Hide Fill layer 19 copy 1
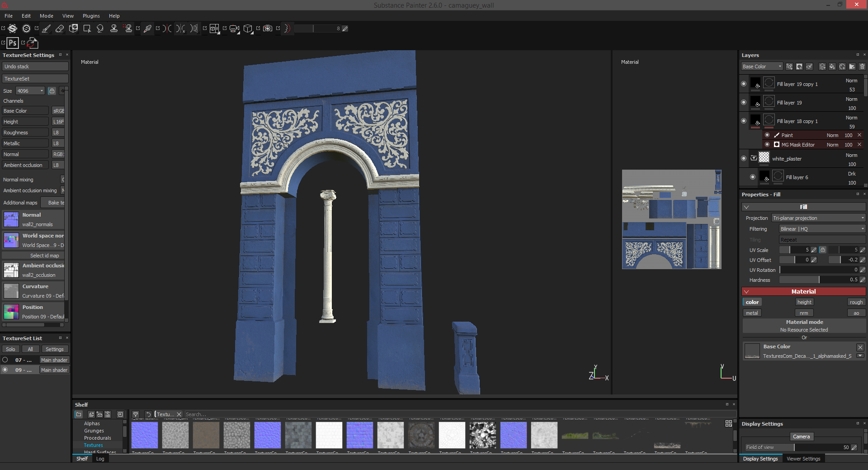868x470 pixels. point(744,84)
